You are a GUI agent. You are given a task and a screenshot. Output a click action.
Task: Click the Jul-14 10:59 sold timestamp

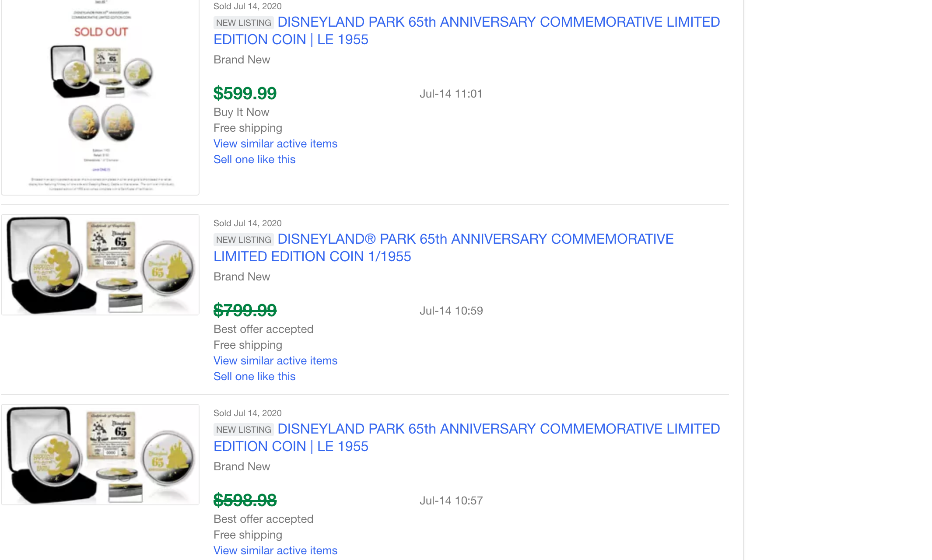451,311
